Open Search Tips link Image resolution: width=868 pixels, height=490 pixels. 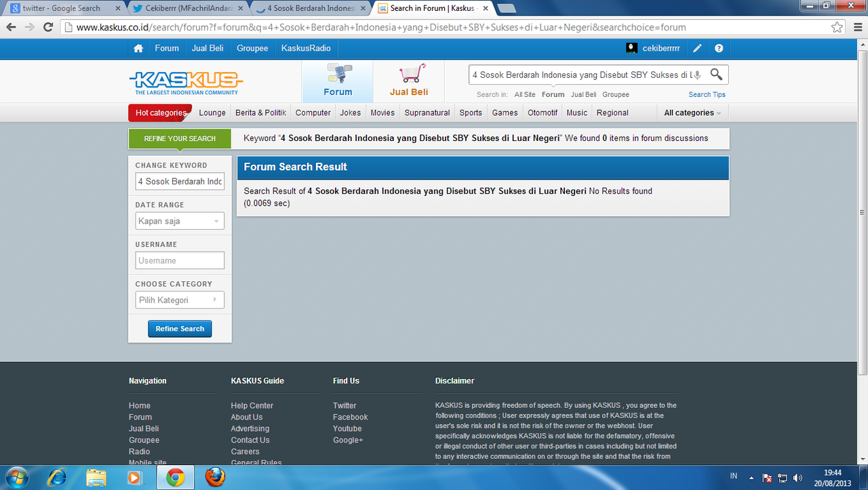tap(707, 95)
